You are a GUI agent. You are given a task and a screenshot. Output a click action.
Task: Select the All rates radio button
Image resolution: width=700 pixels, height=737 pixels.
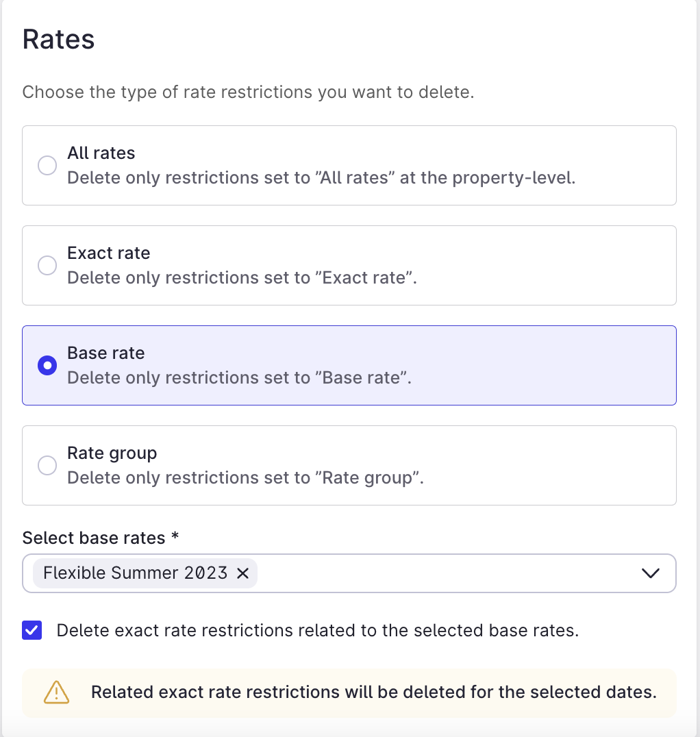coord(47,166)
